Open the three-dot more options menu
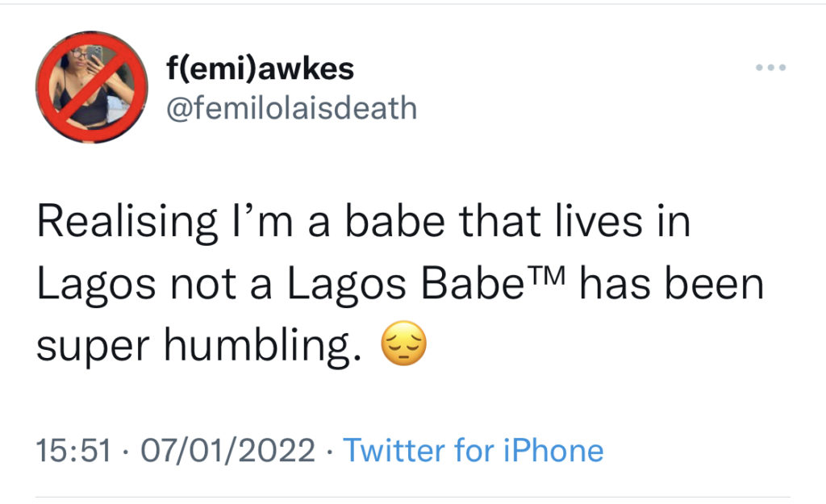This screenshot has height=504, width=826. (770, 68)
